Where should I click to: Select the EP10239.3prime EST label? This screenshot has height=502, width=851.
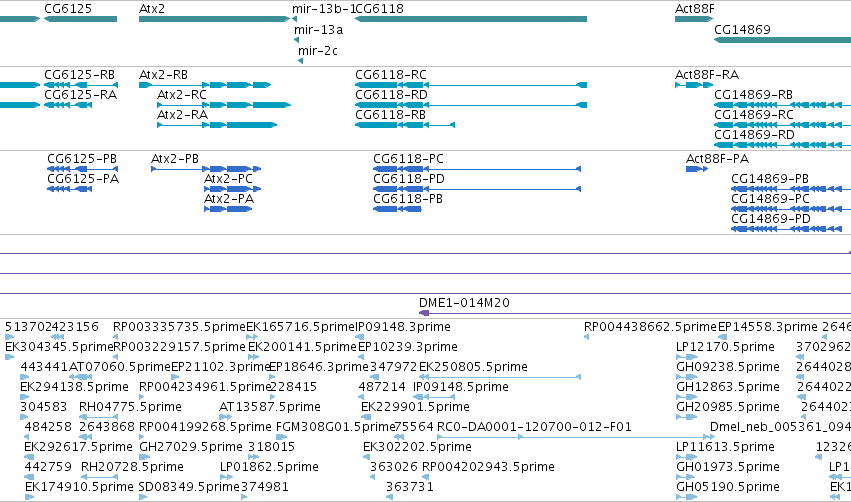coord(408,346)
